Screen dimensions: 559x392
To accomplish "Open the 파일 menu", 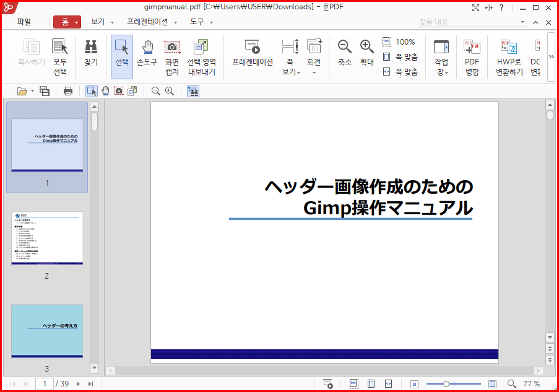I will point(24,22).
